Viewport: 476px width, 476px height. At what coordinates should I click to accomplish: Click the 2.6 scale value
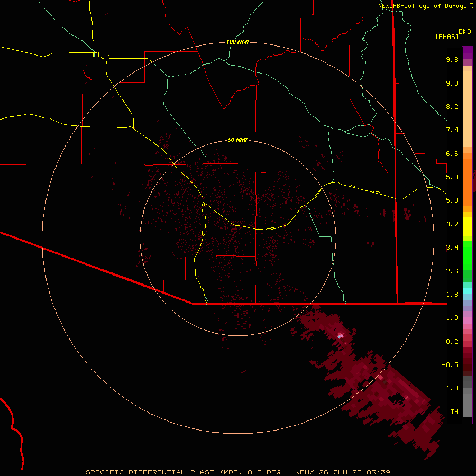pyautogui.click(x=452, y=271)
